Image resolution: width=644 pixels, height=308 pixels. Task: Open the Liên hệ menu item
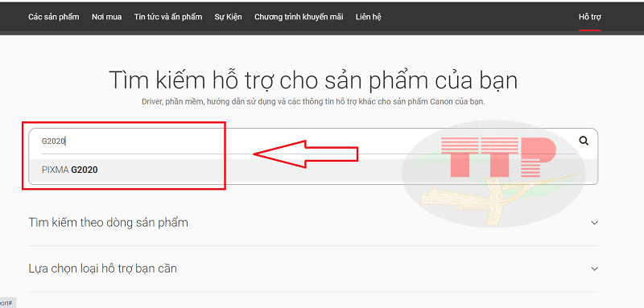(369, 17)
